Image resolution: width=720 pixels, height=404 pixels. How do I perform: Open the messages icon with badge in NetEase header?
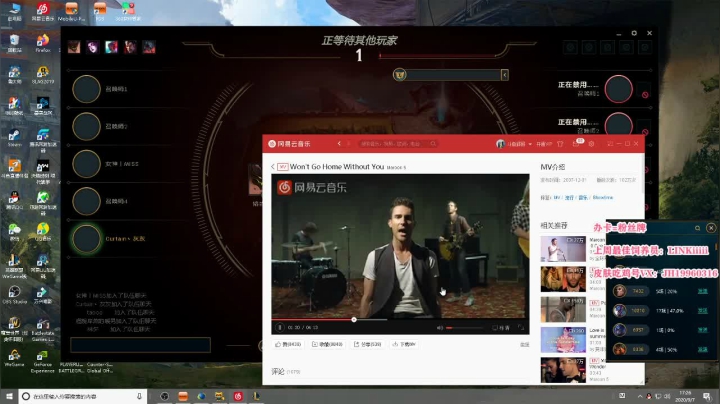tap(576, 144)
